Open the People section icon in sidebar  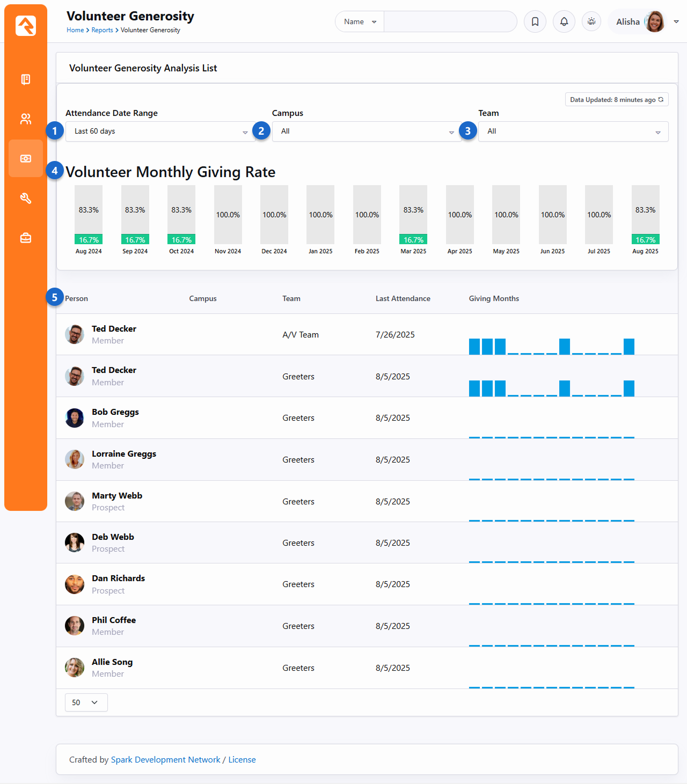point(26,119)
